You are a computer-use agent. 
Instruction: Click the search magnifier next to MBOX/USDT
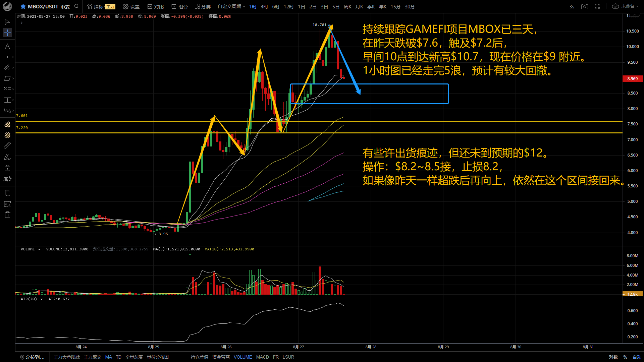(76, 6)
